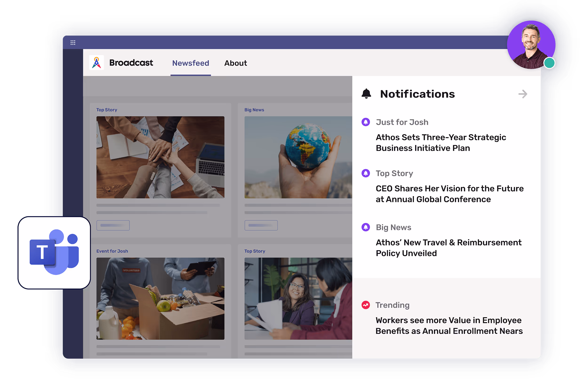Click the Broadcast app logo
This screenshot has width=588, height=392.
97,63
